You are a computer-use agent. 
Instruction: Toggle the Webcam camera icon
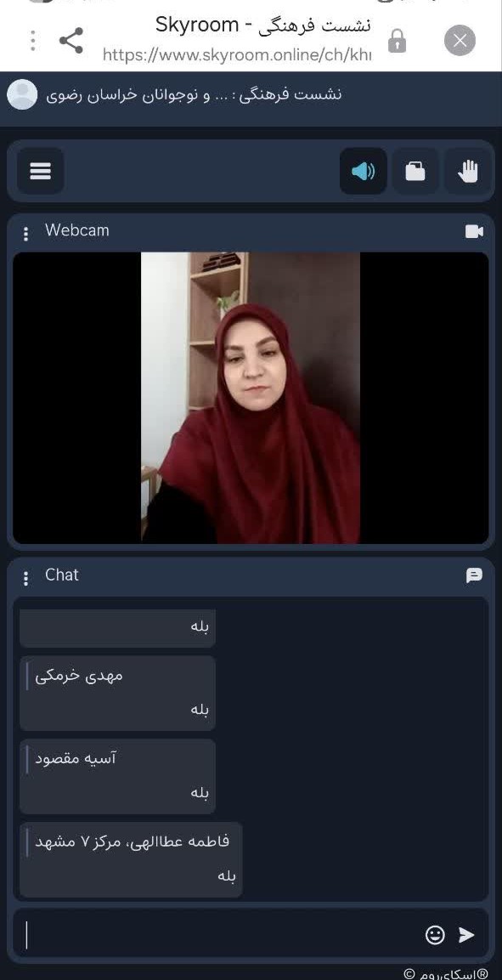tap(474, 232)
